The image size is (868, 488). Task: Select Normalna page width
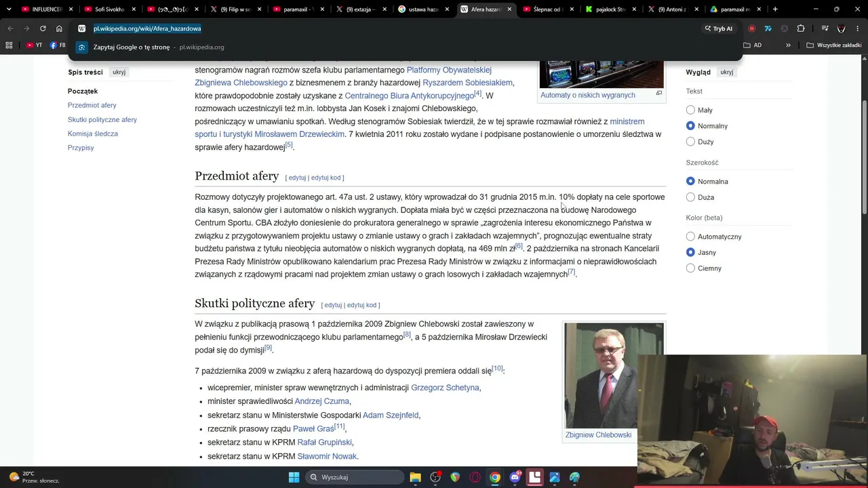pos(690,181)
